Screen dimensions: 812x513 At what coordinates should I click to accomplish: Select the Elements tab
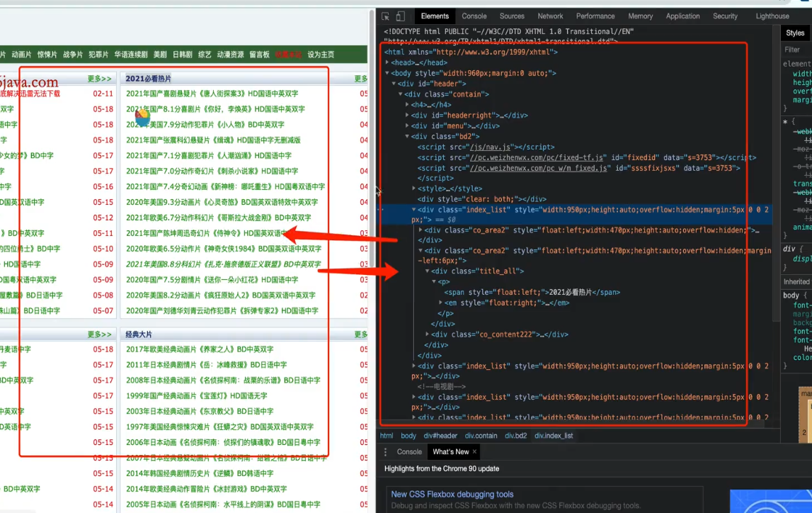click(435, 16)
